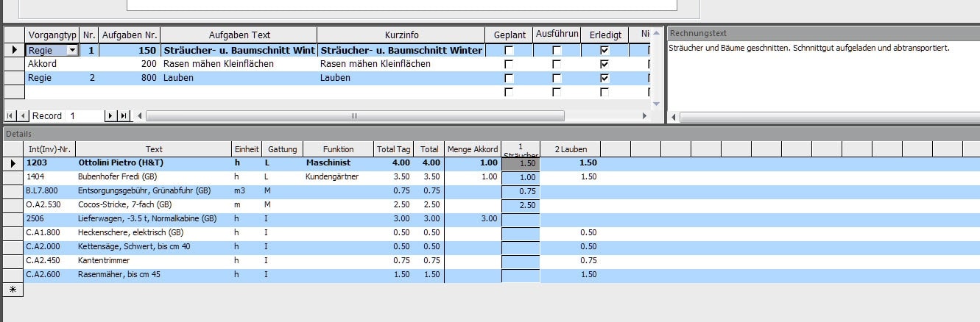Go to next record in navigator

click(x=110, y=116)
